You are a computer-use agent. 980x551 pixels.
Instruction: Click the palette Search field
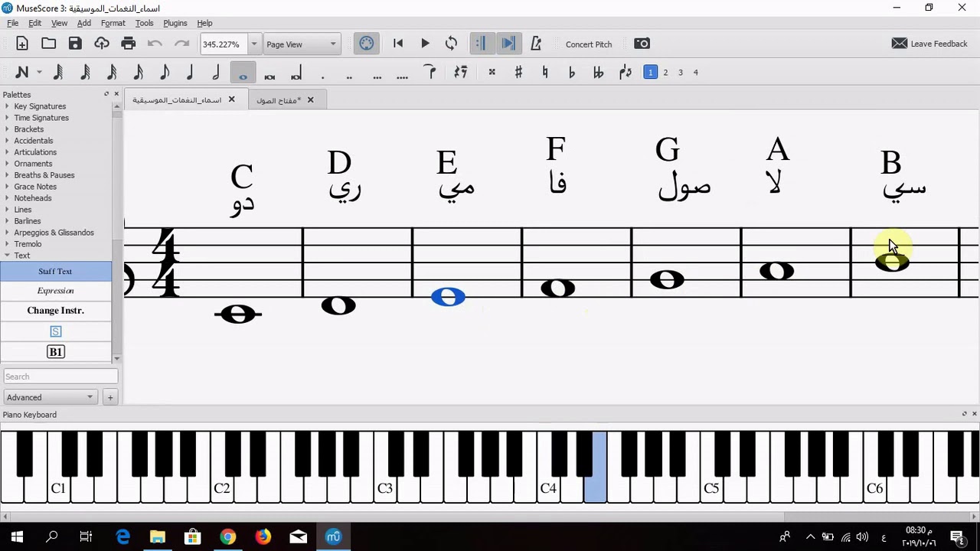tap(60, 377)
